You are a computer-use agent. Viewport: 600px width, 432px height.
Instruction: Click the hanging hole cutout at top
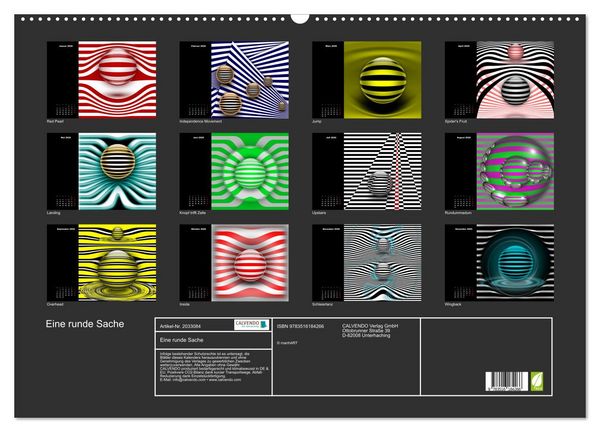[300, 19]
